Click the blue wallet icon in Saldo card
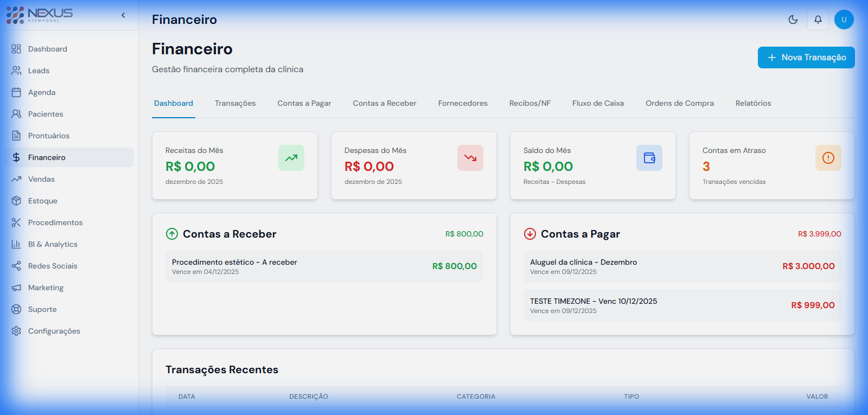 (x=649, y=158)
